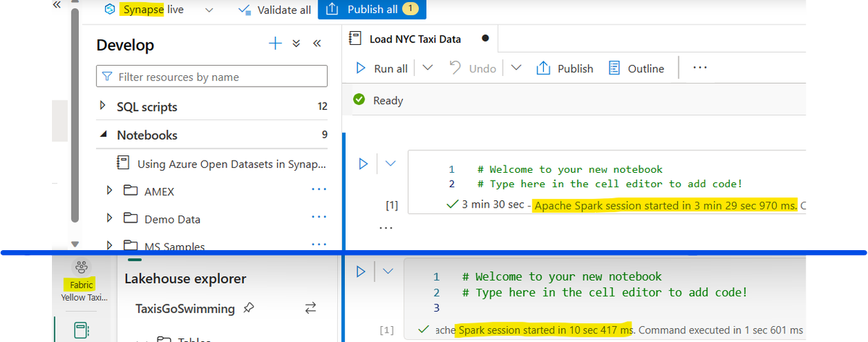Pin the TaxisGoSwimming lakehouse
The height and width of the screenshot is (342, 868).
point(248,309)
